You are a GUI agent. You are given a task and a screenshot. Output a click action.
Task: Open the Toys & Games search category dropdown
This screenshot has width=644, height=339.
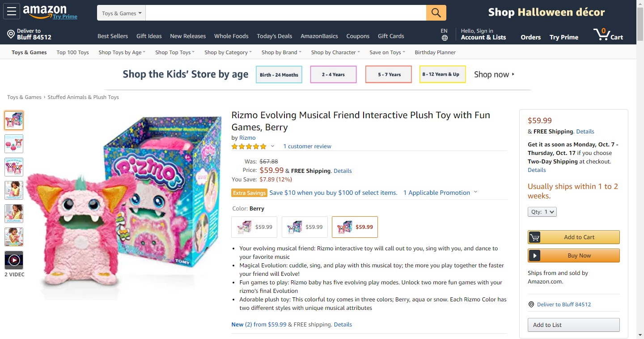point(121,13)
